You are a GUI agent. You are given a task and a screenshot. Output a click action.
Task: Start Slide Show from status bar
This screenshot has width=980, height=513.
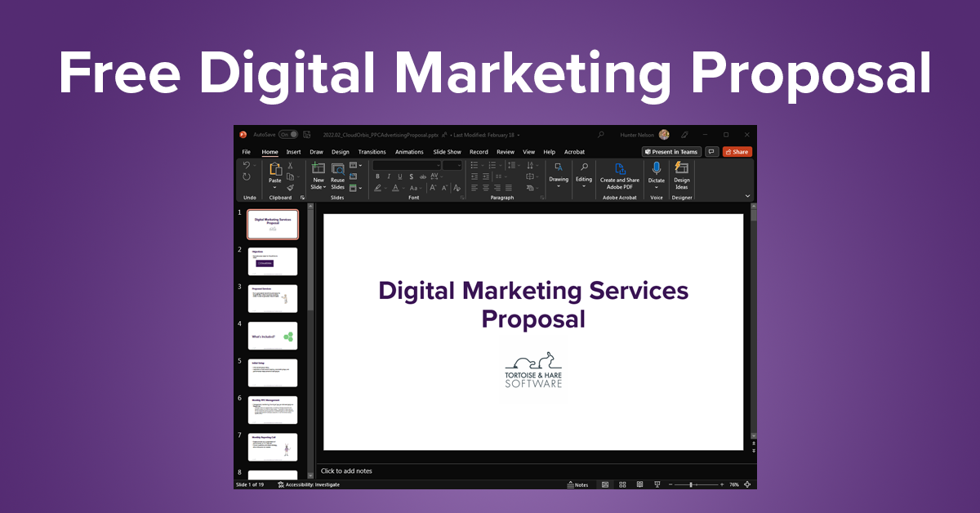(x=657, y=484)
